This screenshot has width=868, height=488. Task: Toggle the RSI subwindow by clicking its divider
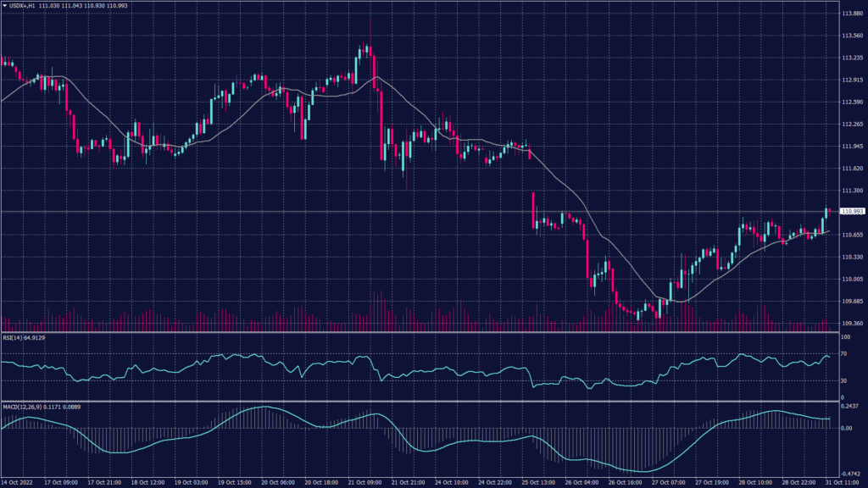tap(424, 330)
